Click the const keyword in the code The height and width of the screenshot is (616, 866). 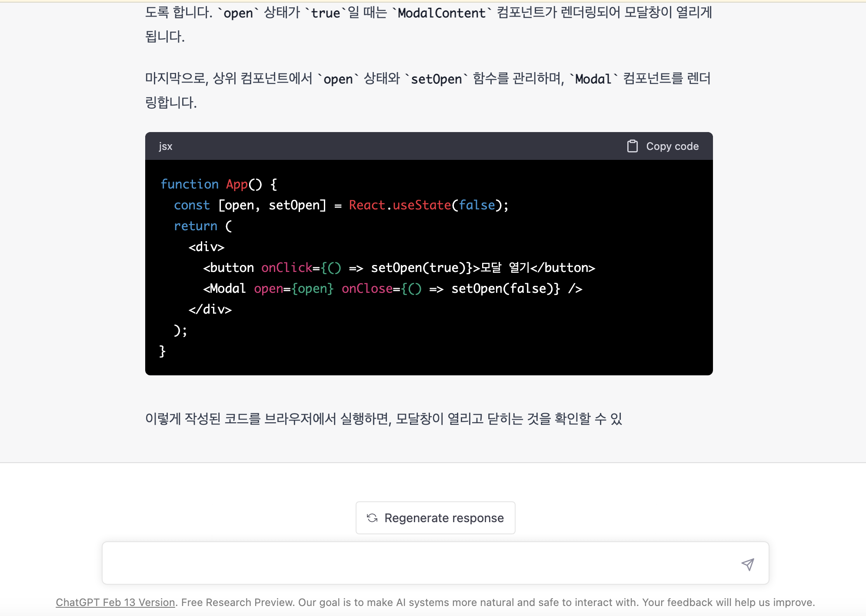[192, 205]
